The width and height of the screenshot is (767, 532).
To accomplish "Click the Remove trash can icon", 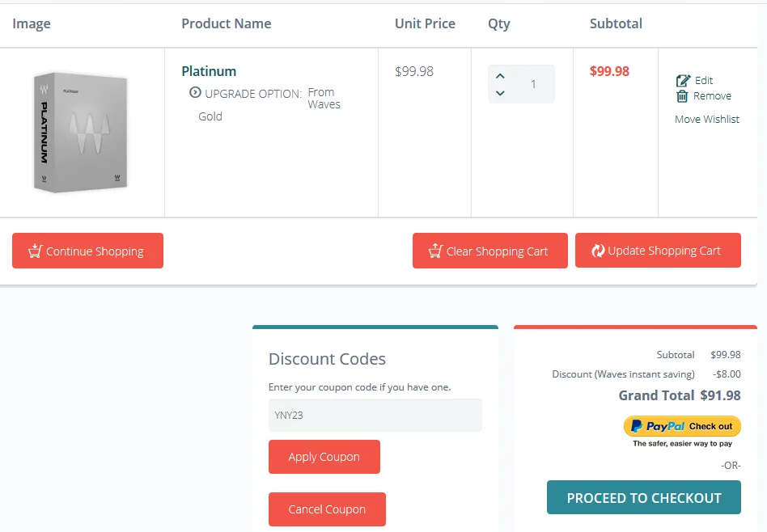I will [x=682, y=96].
